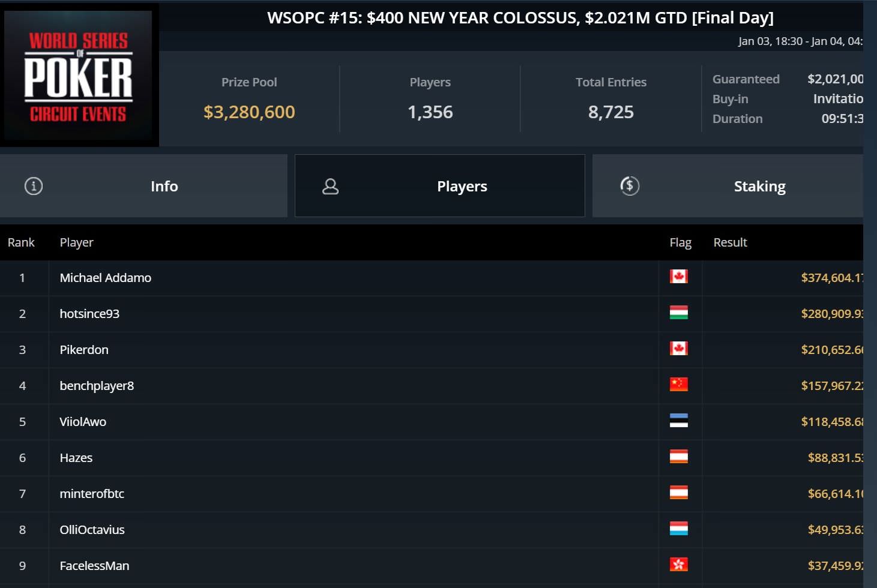Click player name Pikerdon
Viewport: 877px width, 588px height.
[84, 350]
